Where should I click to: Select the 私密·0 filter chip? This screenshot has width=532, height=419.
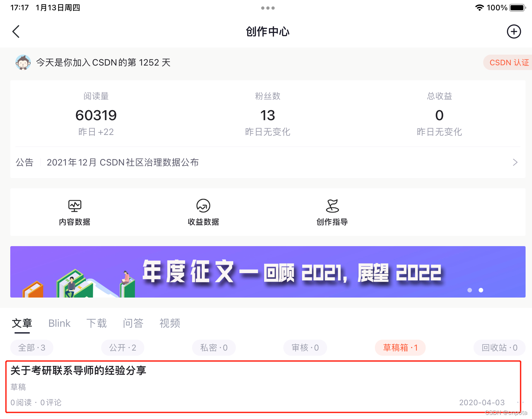click(214, 348)
